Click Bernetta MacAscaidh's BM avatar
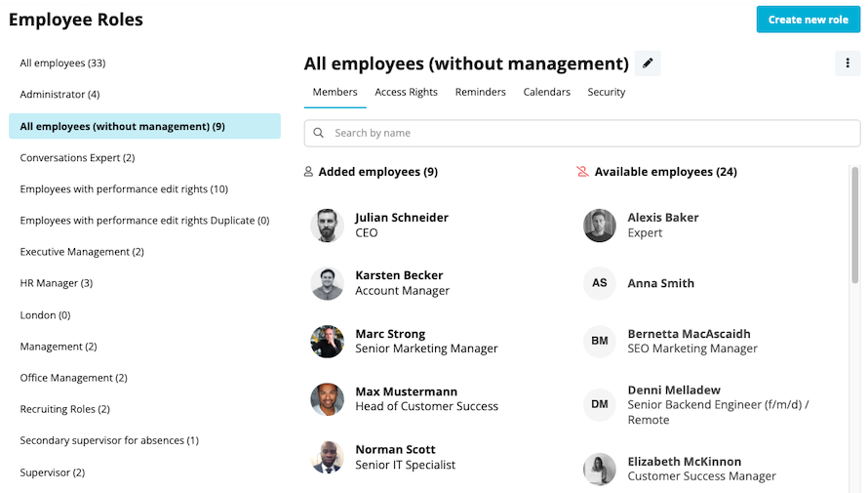The image size is (868, 493). pyautogui.click(x=600, y=341)
